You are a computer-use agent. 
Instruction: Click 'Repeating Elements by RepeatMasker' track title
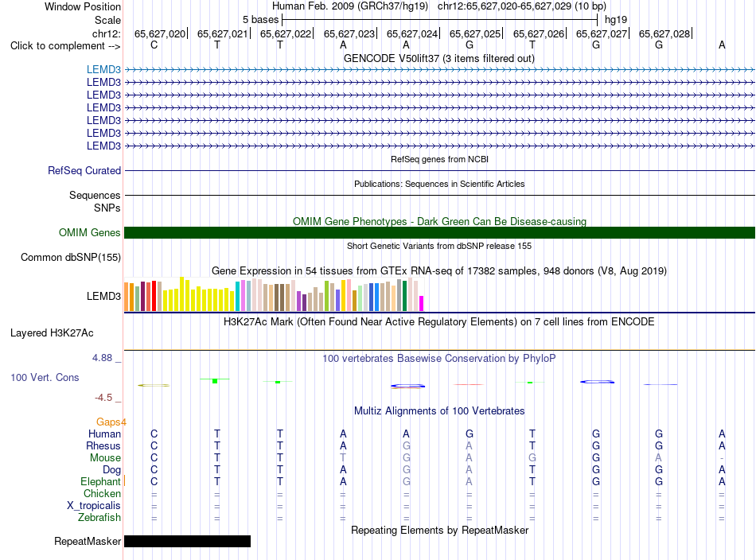pyautogui.click(x=440, y=530)
